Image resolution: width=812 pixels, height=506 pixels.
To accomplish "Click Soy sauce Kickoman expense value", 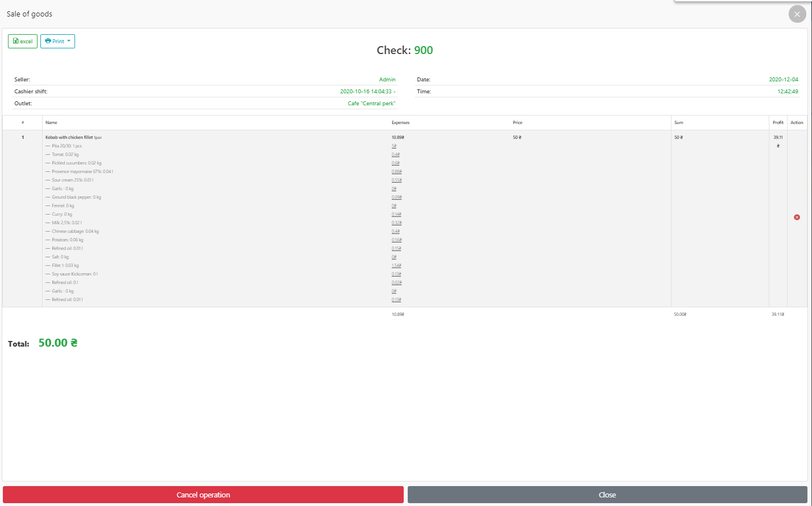I will tap(396, 274).
